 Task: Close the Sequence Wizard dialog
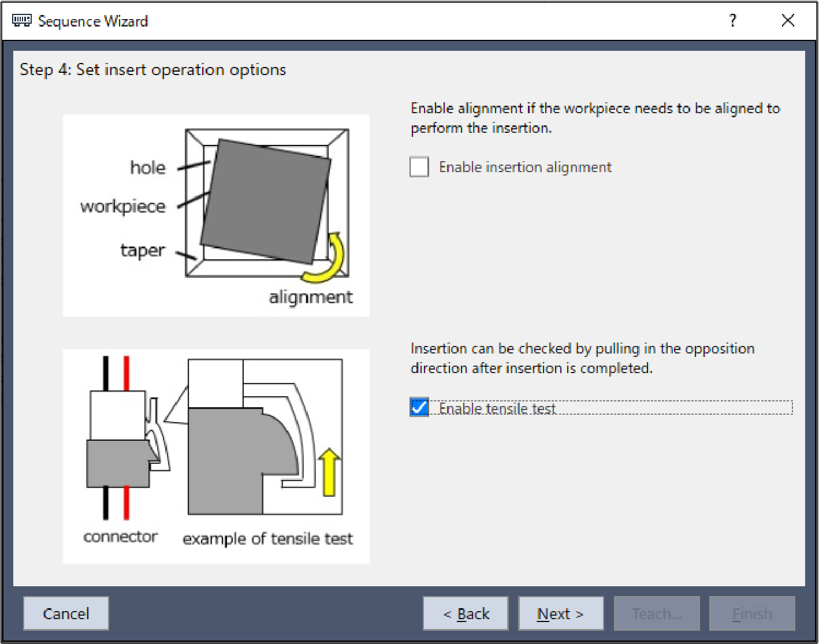coord(787,21)
